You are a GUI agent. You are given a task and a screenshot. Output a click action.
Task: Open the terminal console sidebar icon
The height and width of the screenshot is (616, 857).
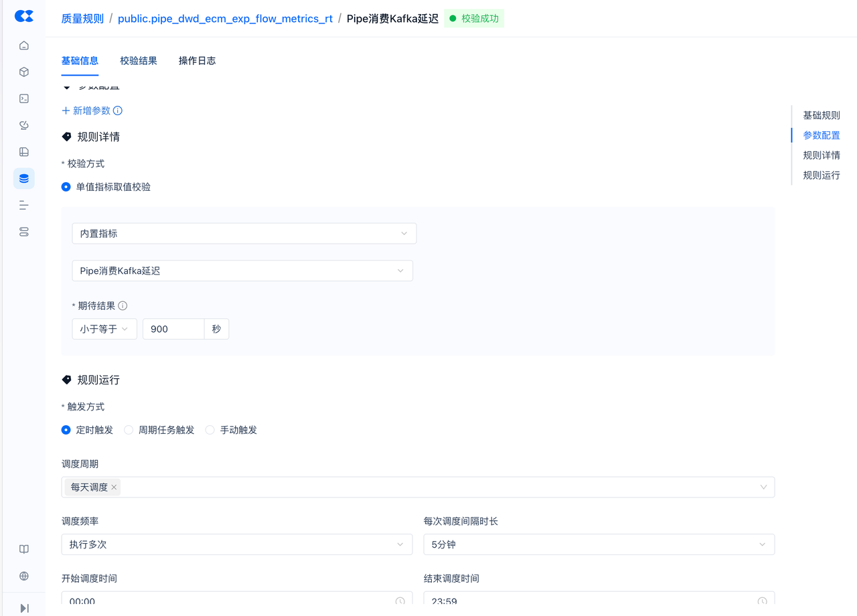pyautogui.click(x=24, y=99)
